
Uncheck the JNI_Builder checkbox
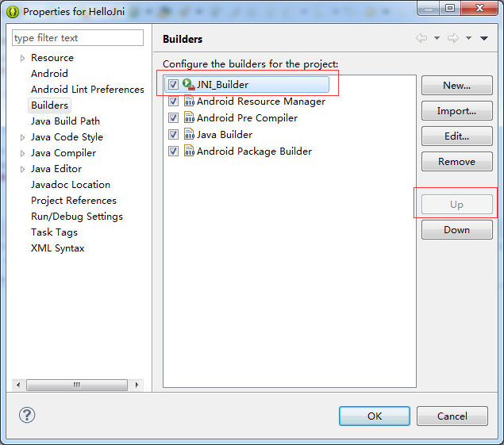point(173,85)
